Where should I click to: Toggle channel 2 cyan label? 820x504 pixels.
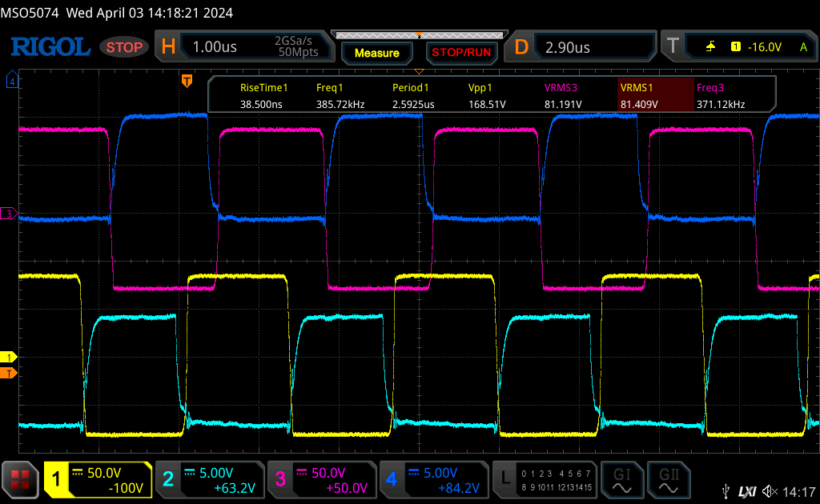pos(168,479)
